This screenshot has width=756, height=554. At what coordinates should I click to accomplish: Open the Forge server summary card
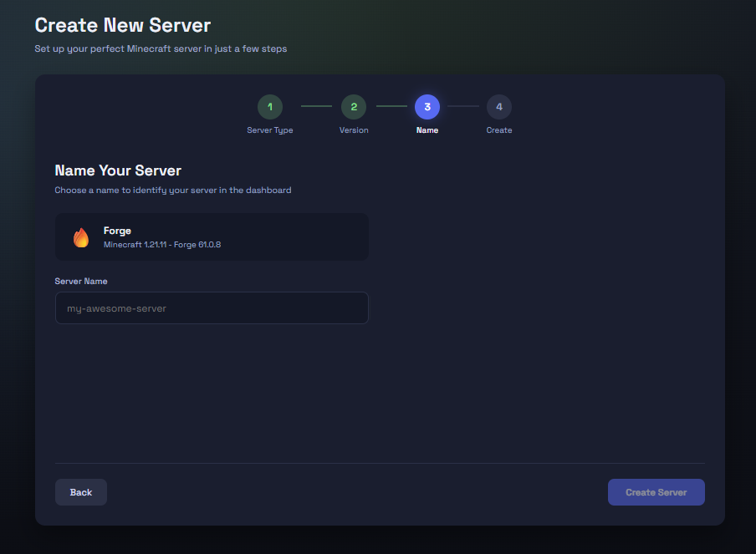[212, 236]
